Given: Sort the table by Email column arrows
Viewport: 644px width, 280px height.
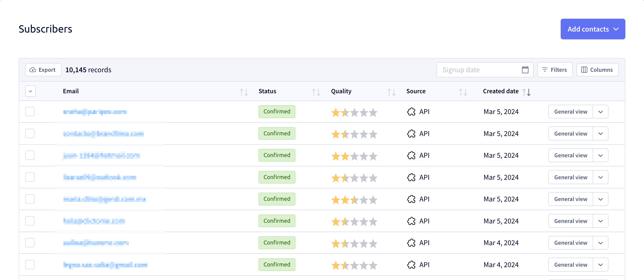Looking at the screenshot, I should [244, 92].
